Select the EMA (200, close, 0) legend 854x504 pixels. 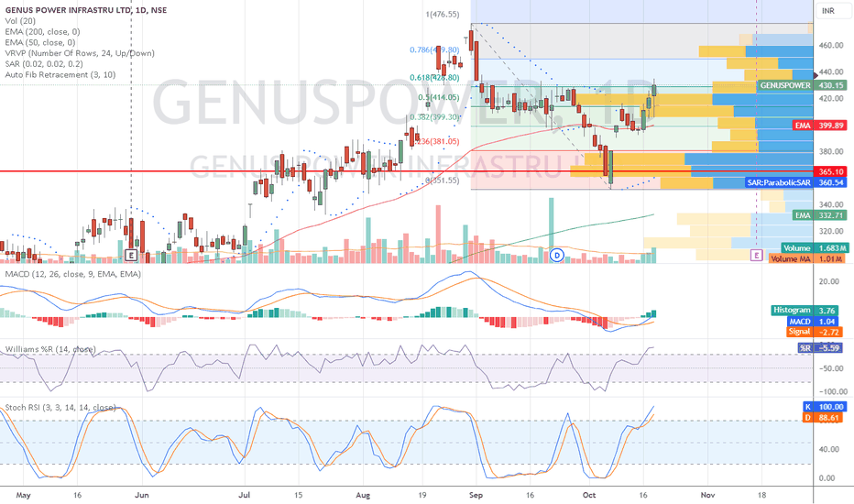(x=42, y=31)
